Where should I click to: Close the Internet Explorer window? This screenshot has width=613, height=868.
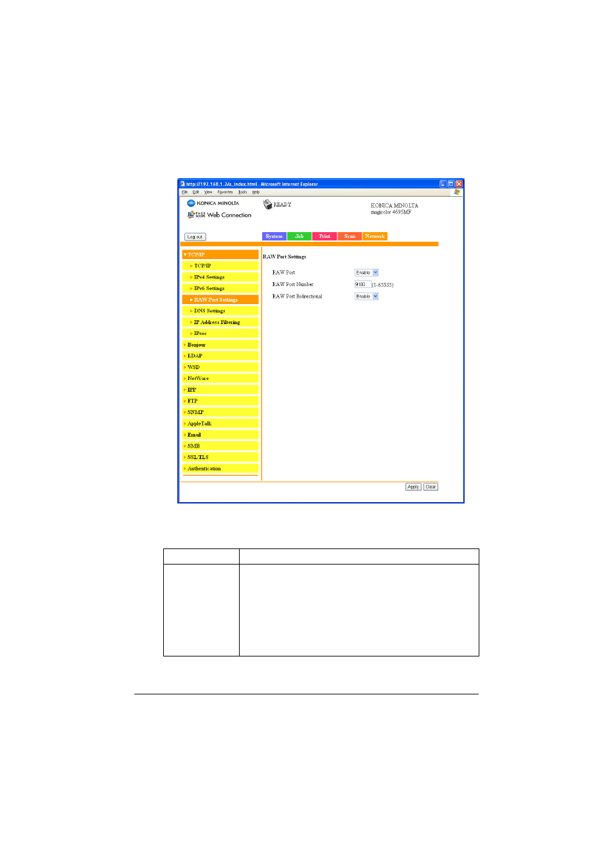click(459, 184)
